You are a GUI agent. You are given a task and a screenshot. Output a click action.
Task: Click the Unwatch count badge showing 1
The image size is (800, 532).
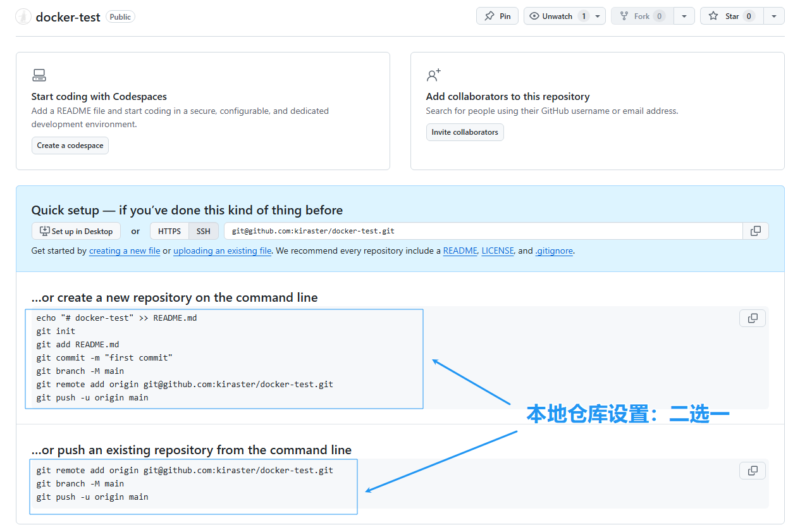[x=583, y=16]
